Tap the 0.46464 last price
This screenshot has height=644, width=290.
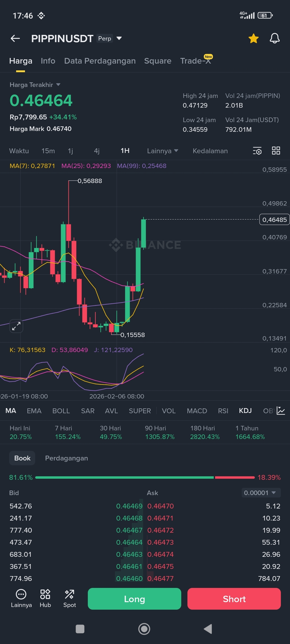click(x=41, y=100)
